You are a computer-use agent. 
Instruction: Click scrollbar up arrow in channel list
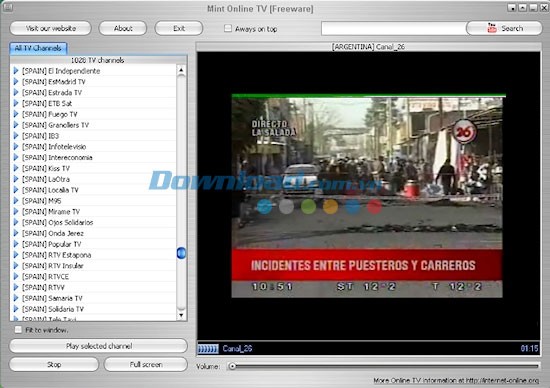point(181,70)
